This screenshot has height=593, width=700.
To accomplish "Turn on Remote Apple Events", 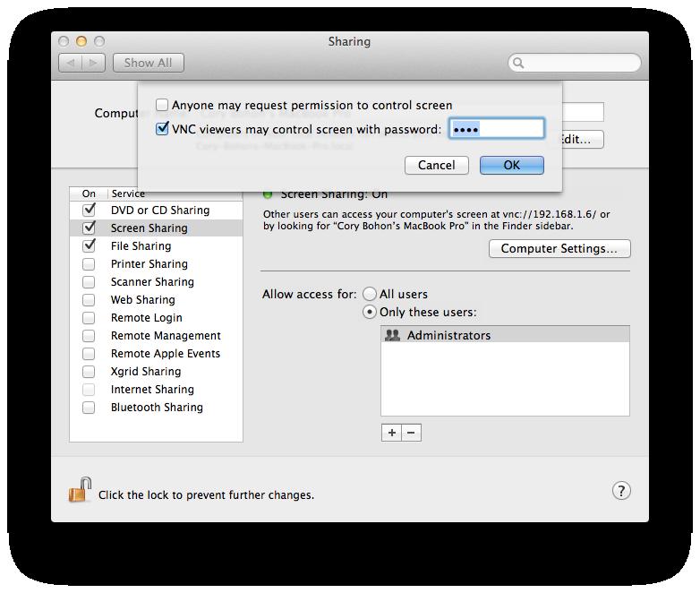I will [89, 354].
